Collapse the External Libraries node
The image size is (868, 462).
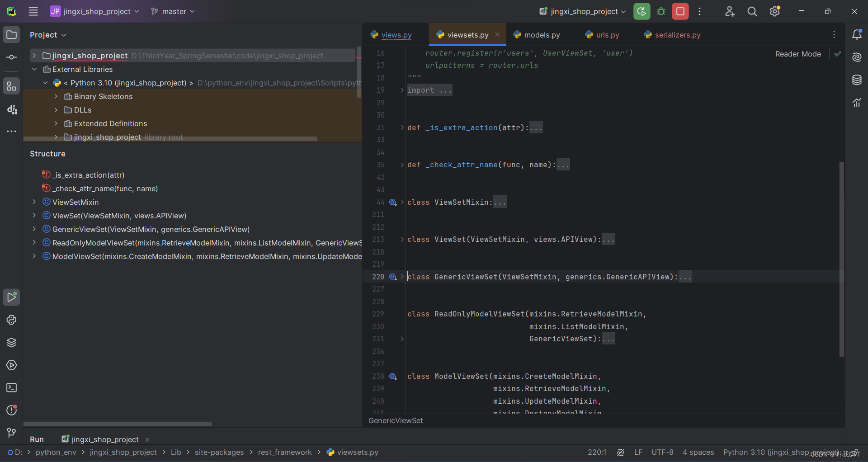click(x=34, y=69)
